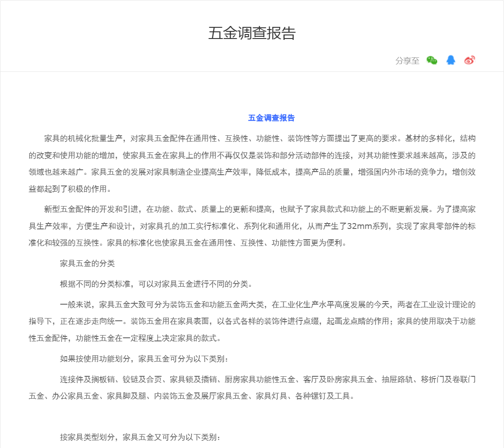The height and width of the screenshot is (448, 504).
Task: Click the blue bold heading 五金调查报告
Action: point(271,118)
